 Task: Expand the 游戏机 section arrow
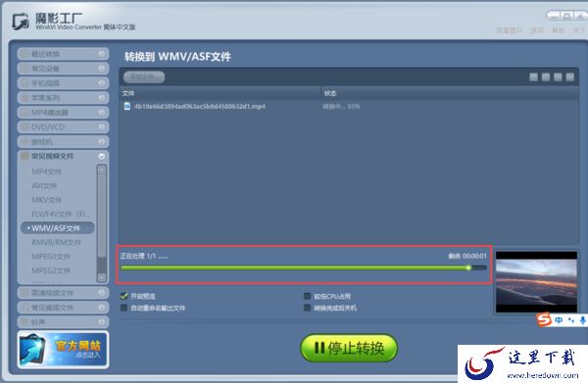point(101,142)
